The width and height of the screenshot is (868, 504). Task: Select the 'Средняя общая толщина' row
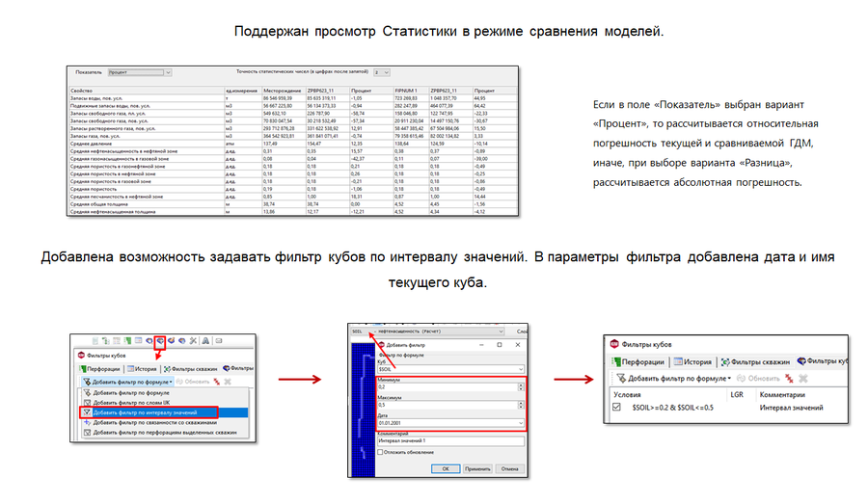[x=292, y=204]
